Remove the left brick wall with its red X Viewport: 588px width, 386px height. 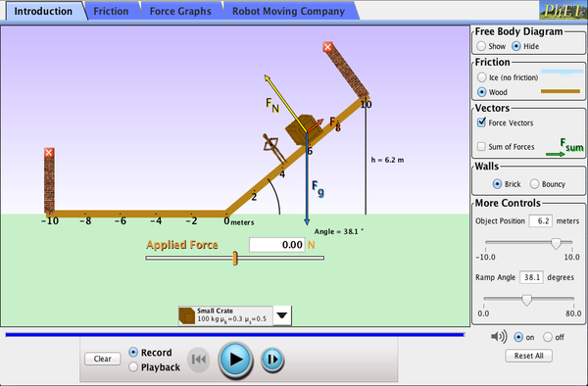tap(49, 153)
